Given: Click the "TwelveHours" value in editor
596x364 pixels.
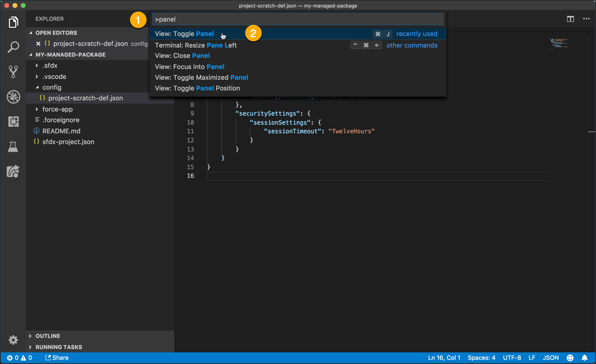Looking at the screenshot, I should tap(352, 131).
